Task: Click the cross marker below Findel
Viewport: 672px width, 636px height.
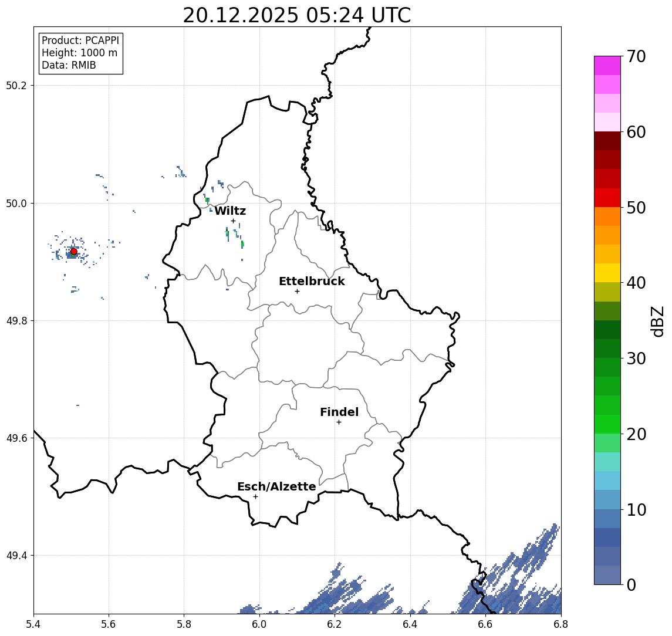Action: [x=339, y=422]
